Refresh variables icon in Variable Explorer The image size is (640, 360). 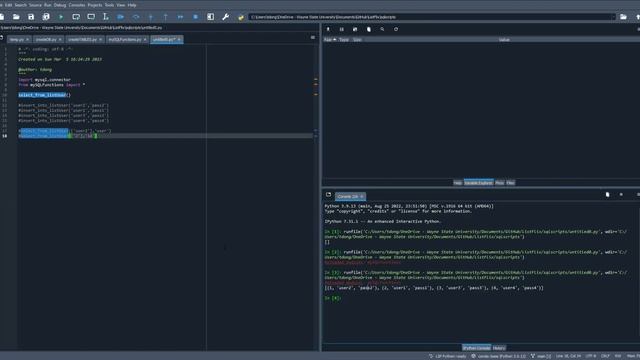pyautogui.click(x=396, y=29)
